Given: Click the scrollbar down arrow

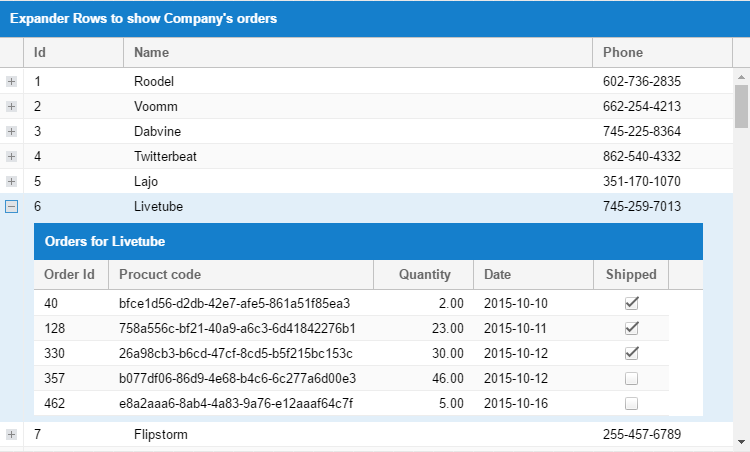Looking at the screenshot, I should (x=741, y=442).
